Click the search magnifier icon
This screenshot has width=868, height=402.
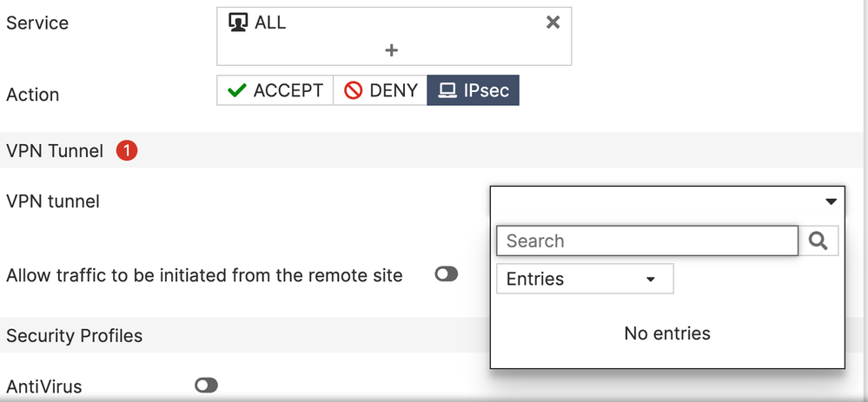818,241
